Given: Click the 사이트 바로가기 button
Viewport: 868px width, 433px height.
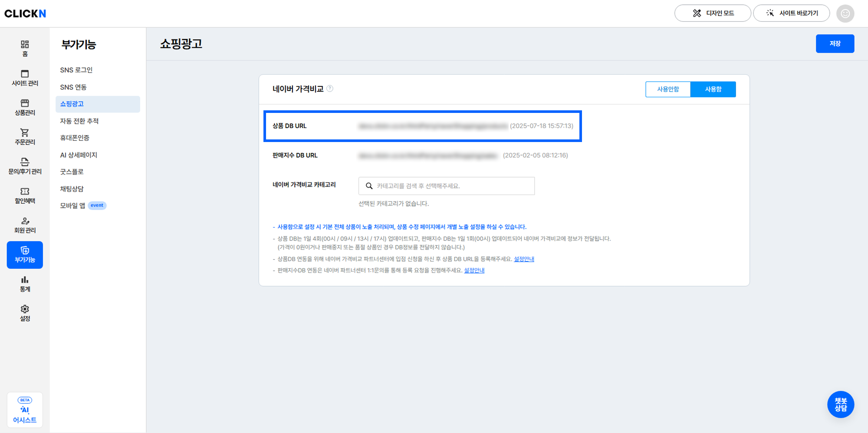Looking at the screenshot, I should 791,13.
